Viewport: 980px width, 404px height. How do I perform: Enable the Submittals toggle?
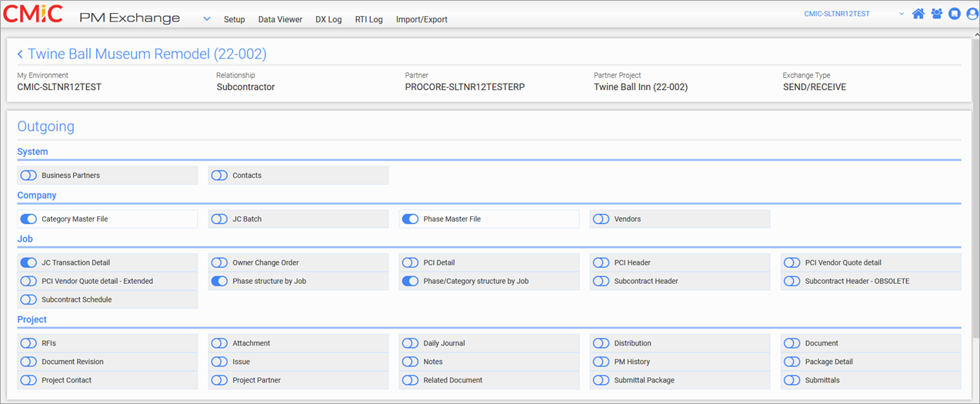pos(792,380)
